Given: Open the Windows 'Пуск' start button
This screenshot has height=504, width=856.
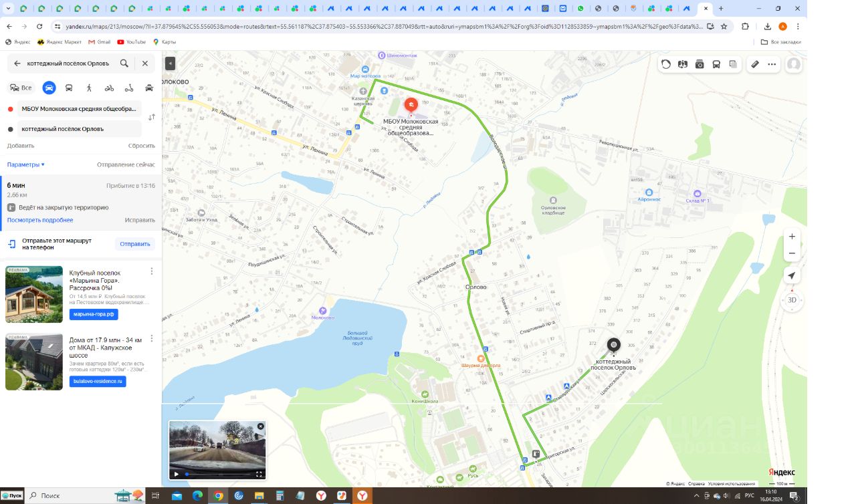Looking at the screenshot, I should coord(13,495).
